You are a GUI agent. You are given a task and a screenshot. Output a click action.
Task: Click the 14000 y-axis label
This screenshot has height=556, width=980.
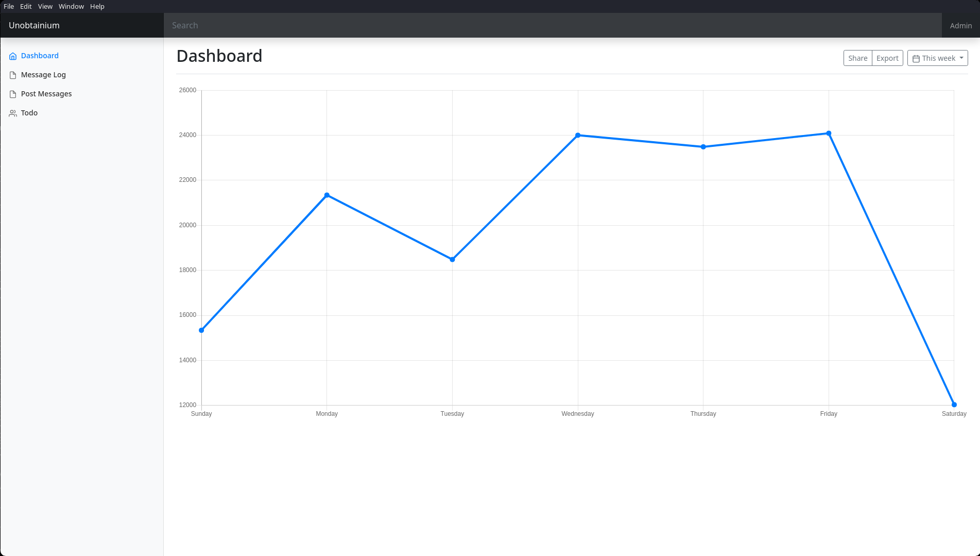pyautogui.click(x=187, y=360)
